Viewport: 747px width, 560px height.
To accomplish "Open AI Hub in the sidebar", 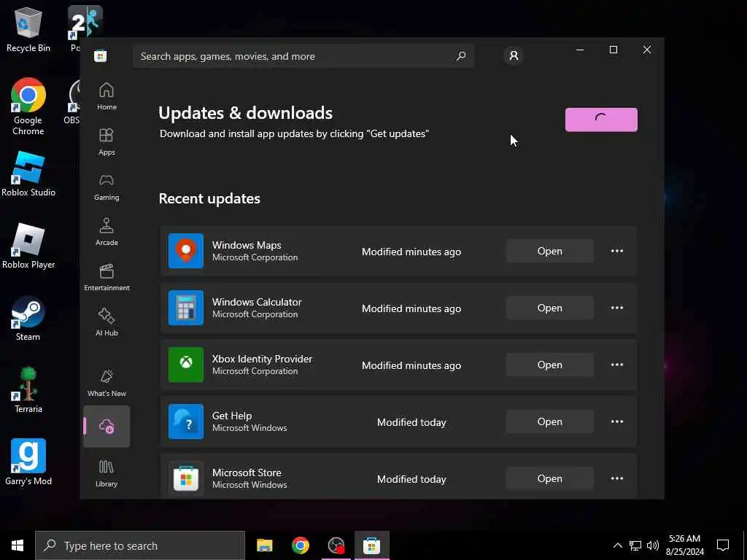I will click(107, 322).
